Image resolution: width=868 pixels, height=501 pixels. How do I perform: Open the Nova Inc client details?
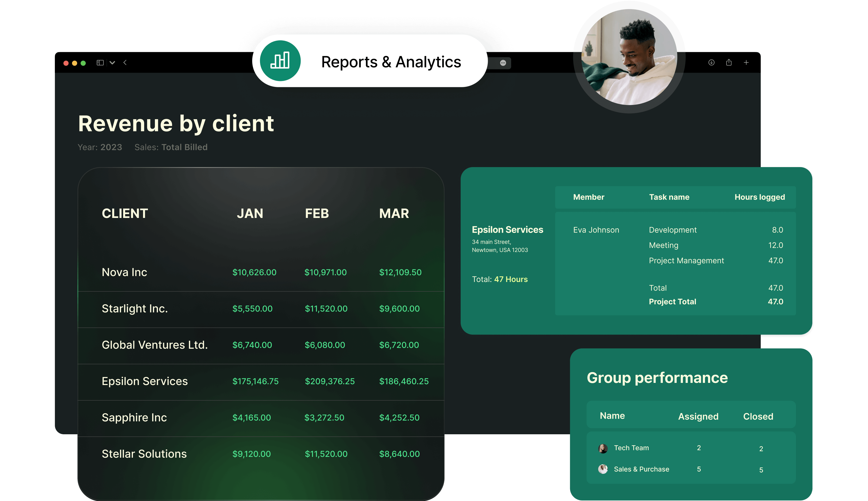tap(124, 272)
